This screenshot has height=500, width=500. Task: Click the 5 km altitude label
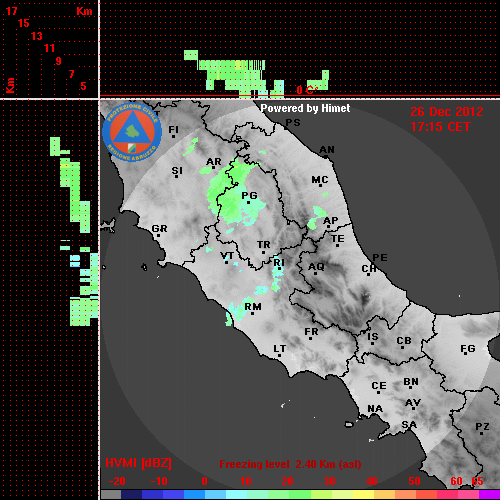click(83, 86)
